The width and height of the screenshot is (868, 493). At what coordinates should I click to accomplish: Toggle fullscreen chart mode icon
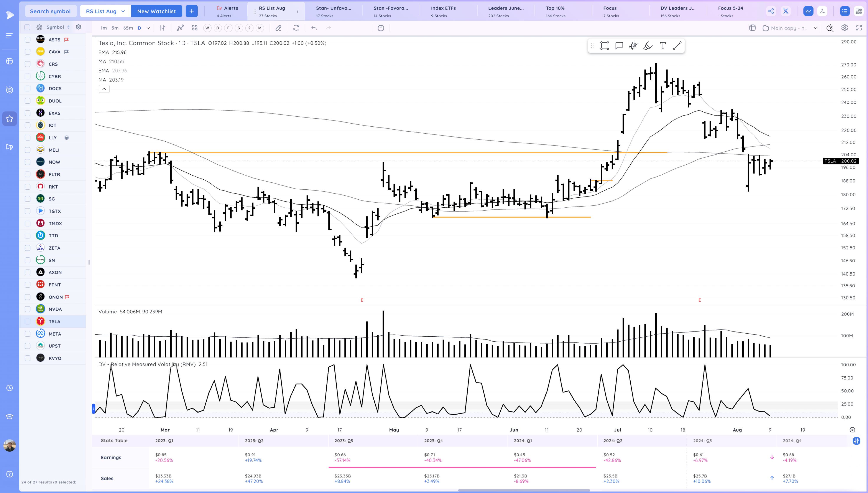(x=858, y=28)
